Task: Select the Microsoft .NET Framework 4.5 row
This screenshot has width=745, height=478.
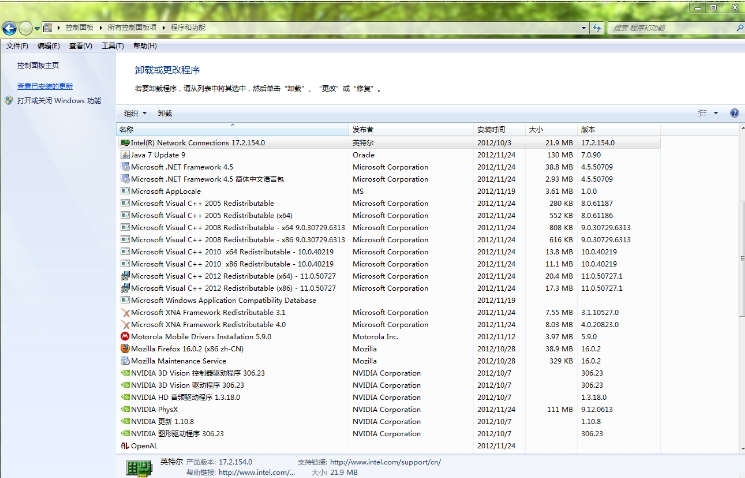Action: [x=388, y=167]
